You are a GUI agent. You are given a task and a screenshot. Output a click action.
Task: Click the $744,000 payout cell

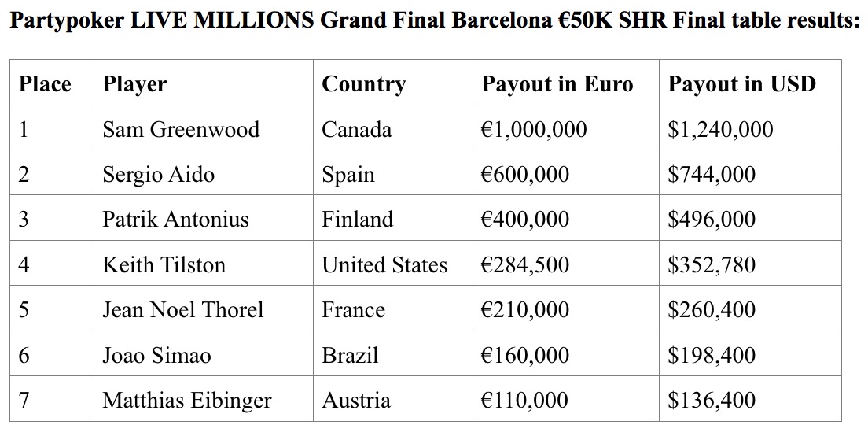tap(750, 174)
